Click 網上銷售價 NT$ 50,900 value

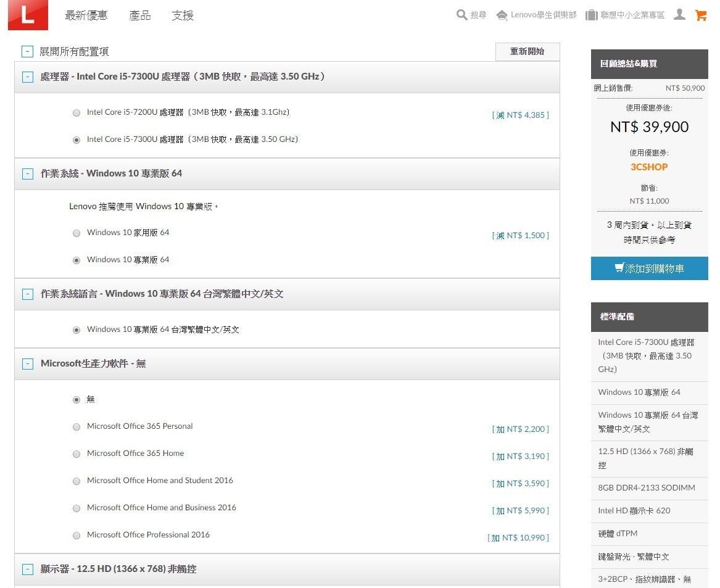pyautogui.click(x=685, y=88)
